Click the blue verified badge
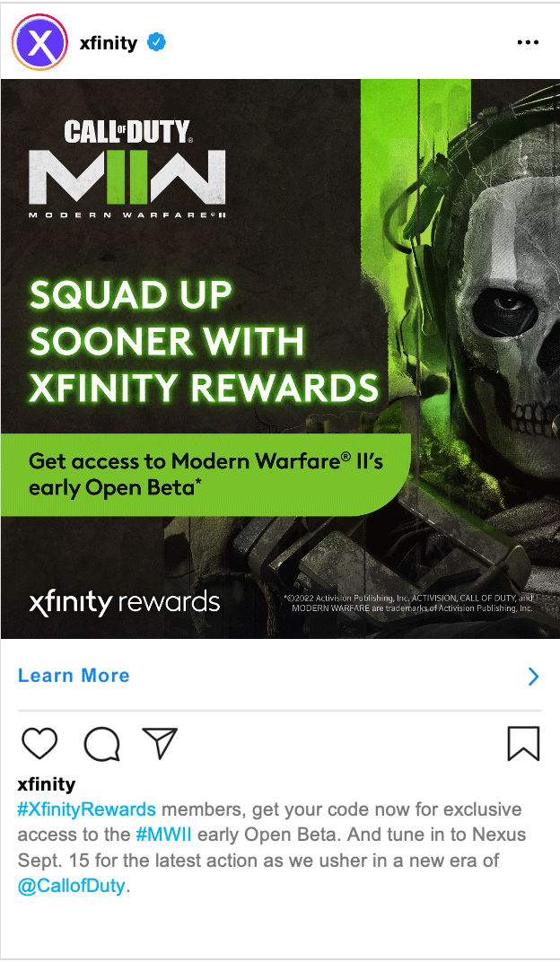Image resolution: width=560 pixels, height=962 pixels. coord(157,42)
